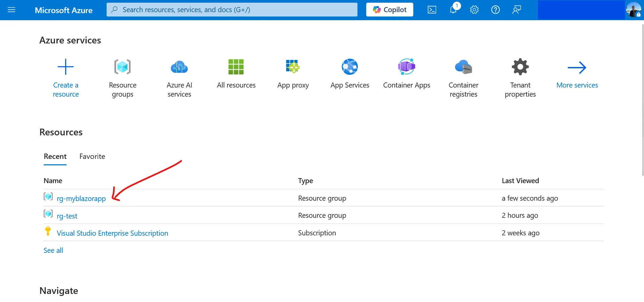Open Visual Studio Enterprise Subscription link
The width and height of the screenshot is (644, 302).
(x=112, y=233)
